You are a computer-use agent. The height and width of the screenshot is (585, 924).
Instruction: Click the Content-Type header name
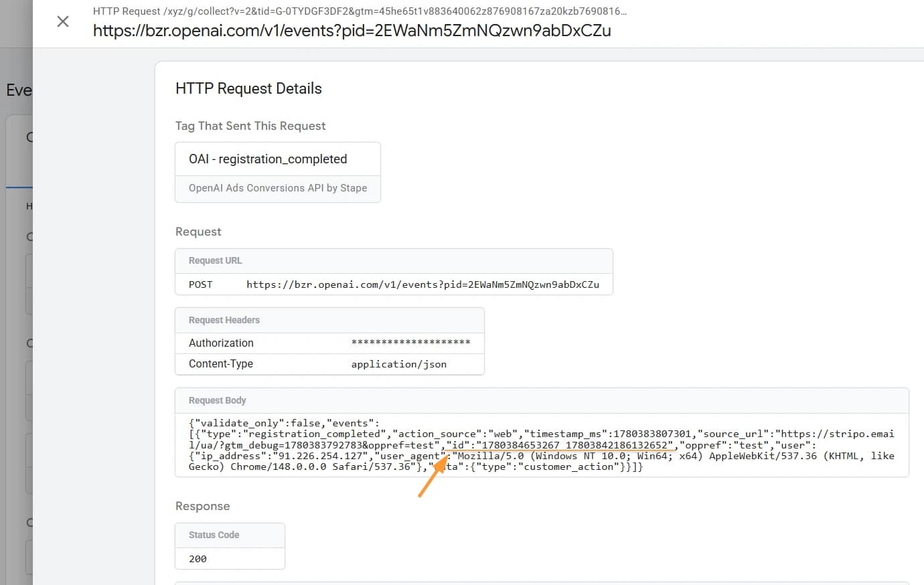[x=221, y=364]
